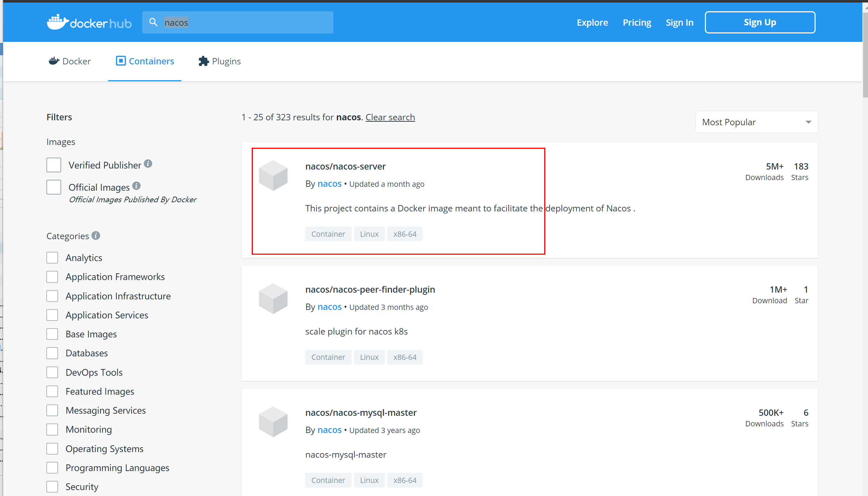868x496 pixels.
Task: Check the Security category filter
Action: click(x=52, y=487)
